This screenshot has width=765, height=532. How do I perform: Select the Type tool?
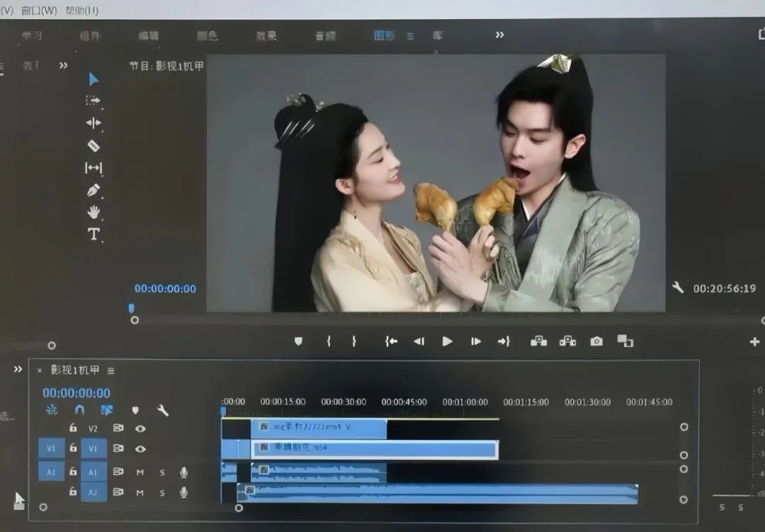pos(93,234)
